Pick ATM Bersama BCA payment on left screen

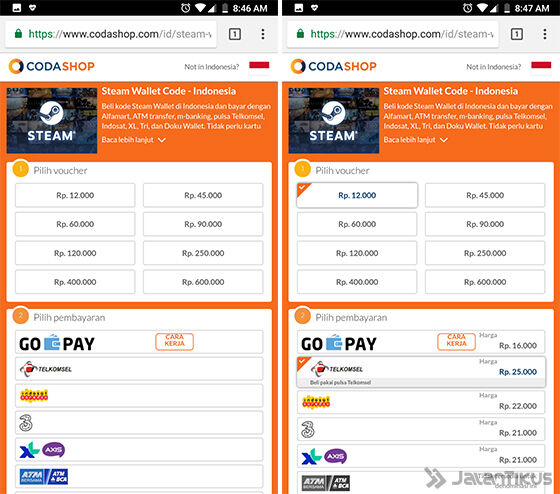click(139, 476)
